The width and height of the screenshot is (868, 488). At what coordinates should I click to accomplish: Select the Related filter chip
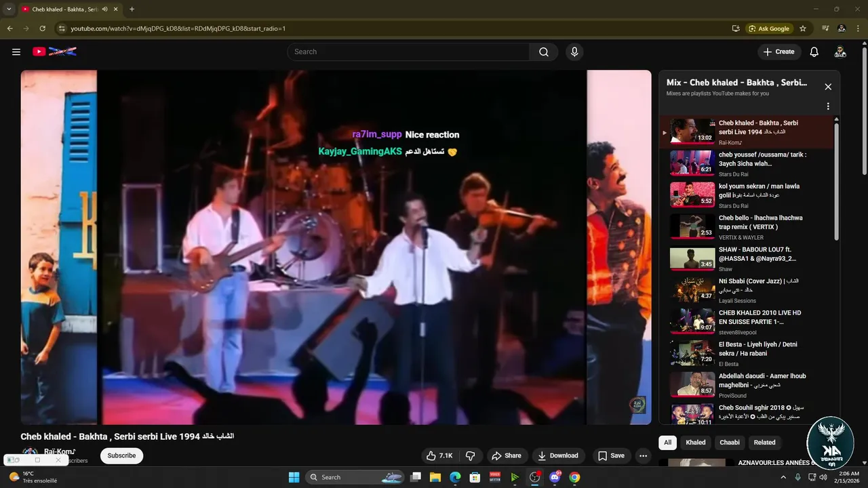point(764,443)
